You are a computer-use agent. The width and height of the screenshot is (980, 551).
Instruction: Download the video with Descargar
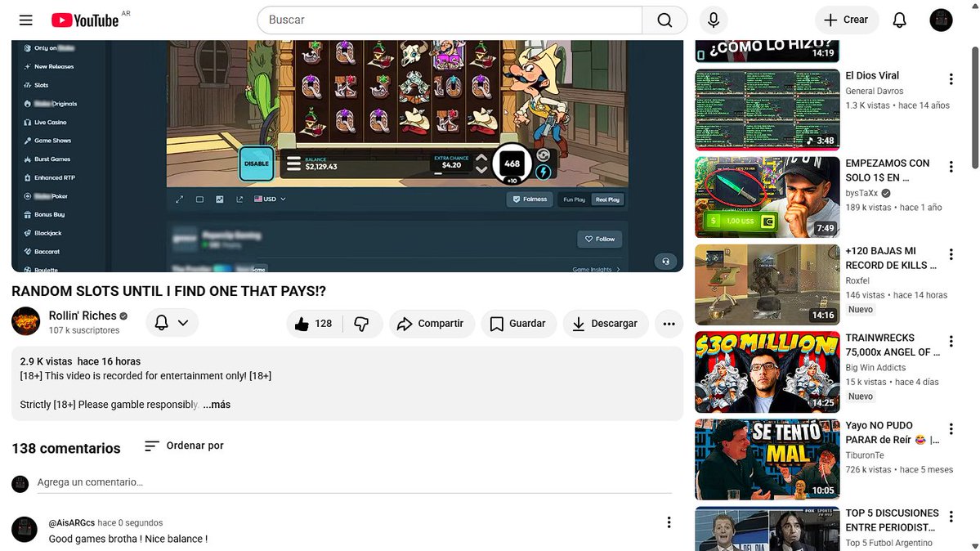606,324
